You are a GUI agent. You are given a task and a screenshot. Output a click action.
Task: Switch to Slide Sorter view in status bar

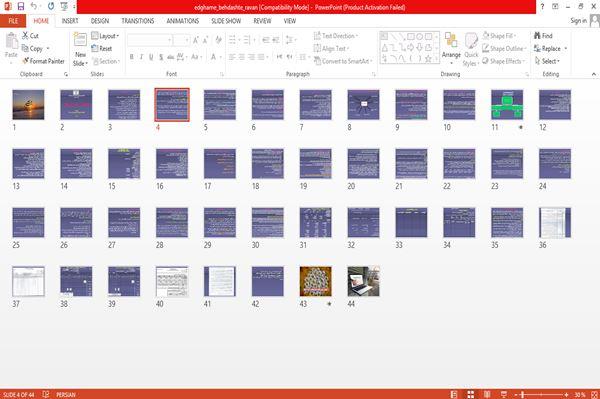click(x=471, y=394)
